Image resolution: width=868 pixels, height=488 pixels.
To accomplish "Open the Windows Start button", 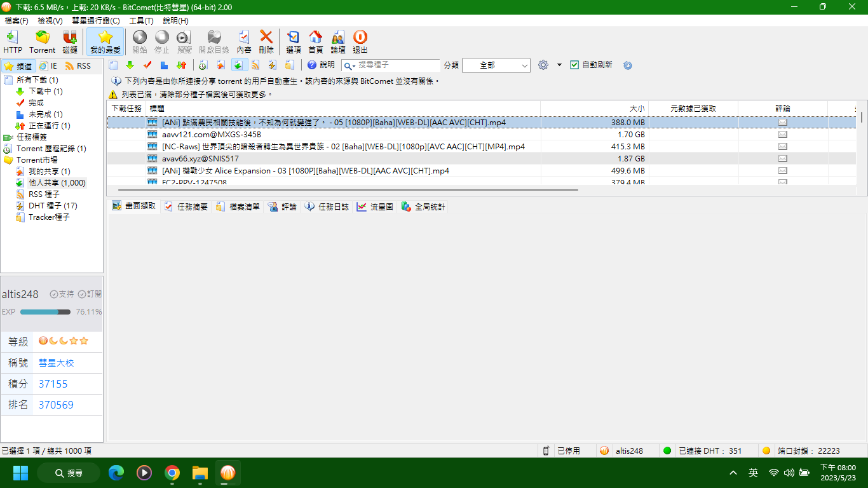I will [x=21, y=473].
